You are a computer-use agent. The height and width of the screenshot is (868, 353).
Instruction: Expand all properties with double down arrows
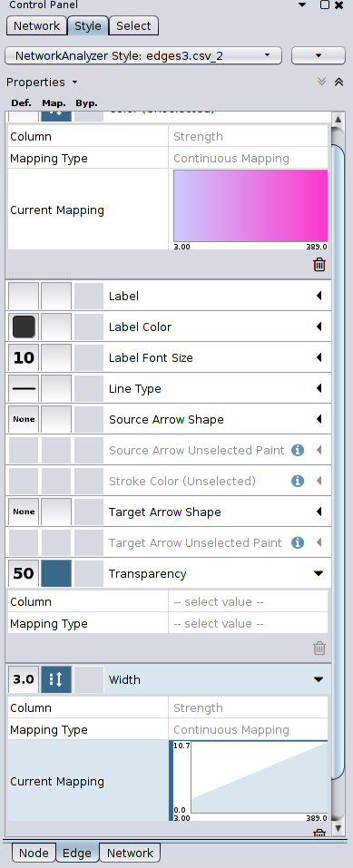click(321, 82)
